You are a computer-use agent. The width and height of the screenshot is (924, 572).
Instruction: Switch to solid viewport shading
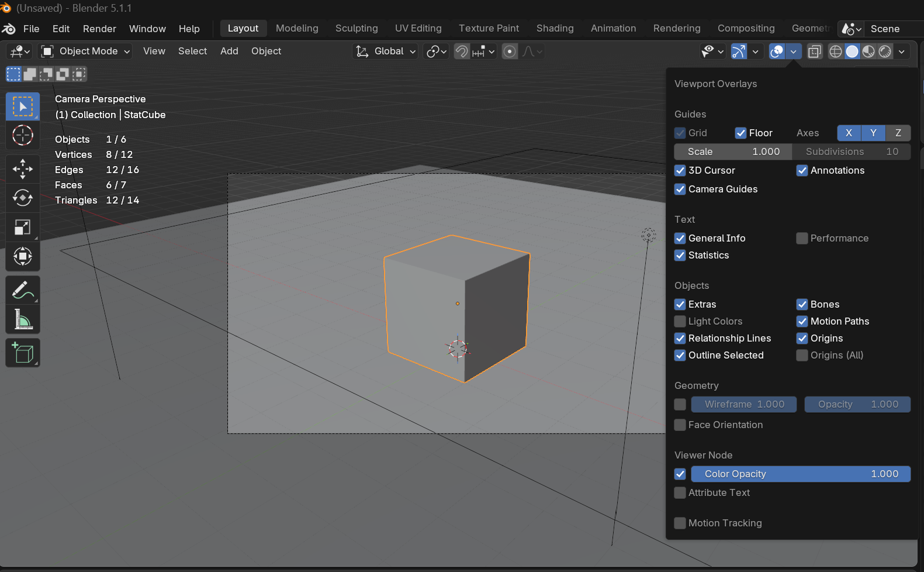point(852,51)
